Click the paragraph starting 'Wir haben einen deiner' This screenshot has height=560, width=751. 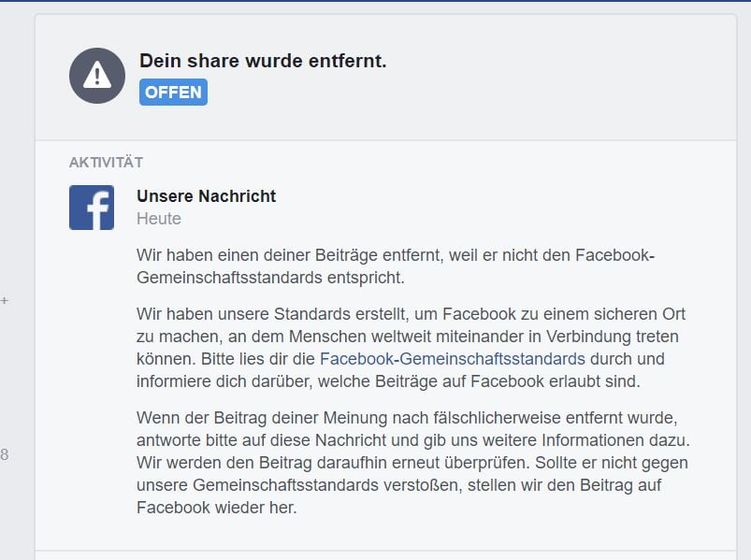click(395, 266)
